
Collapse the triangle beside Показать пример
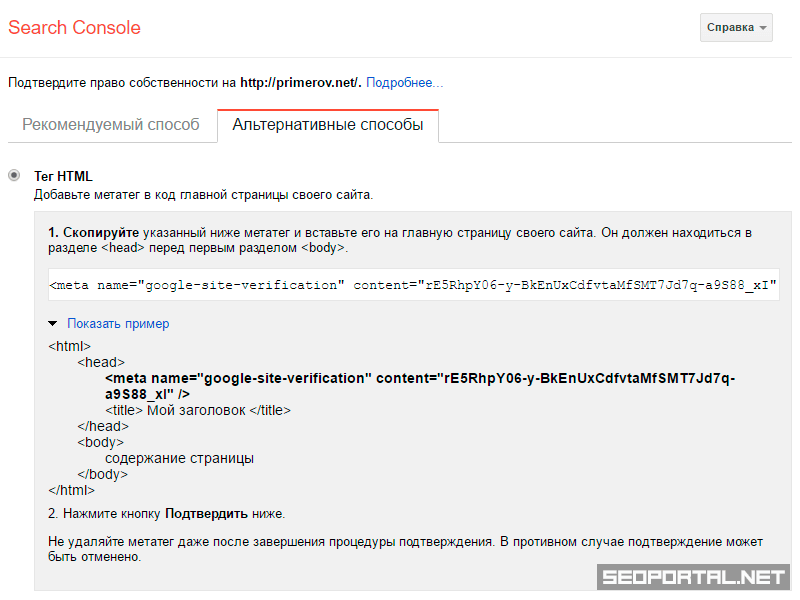tap(53, 324)
